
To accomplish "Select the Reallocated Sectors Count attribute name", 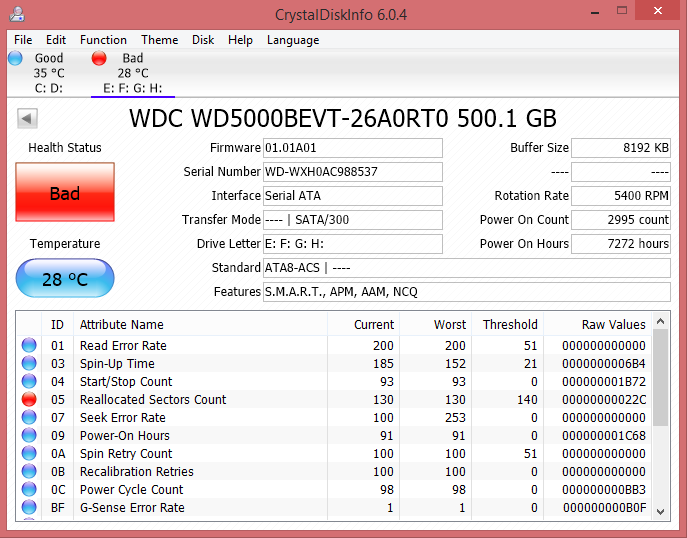I will point(153,400).
